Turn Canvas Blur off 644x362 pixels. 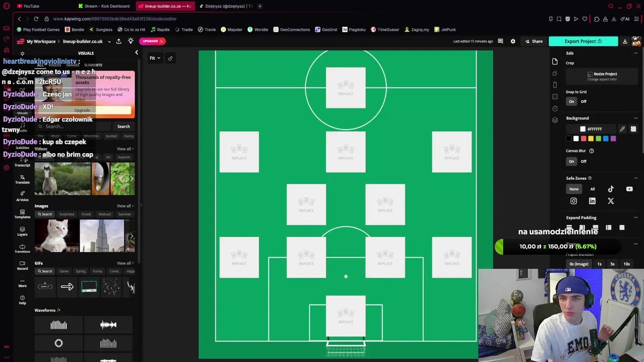coord(583,161)
